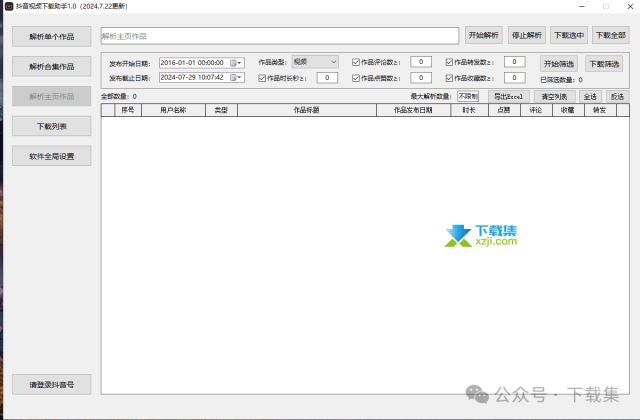
Task: Click the 类型 column header
Action: pos(221,110)
